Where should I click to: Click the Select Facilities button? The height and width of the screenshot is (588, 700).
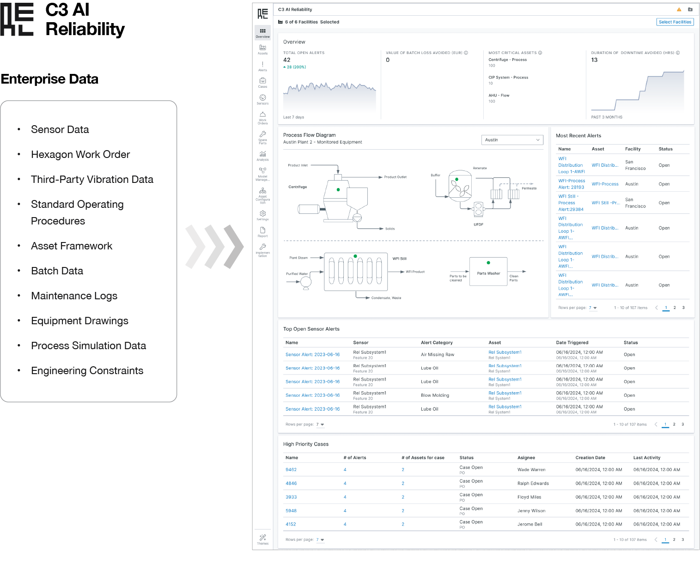675,22
